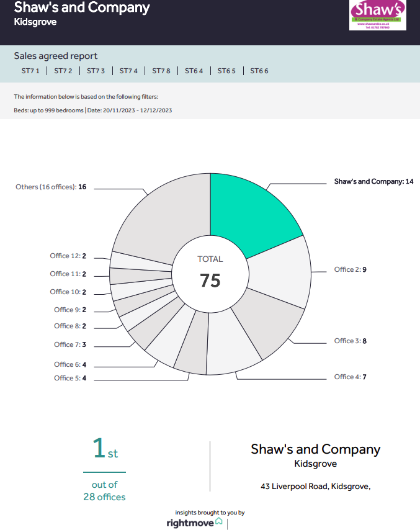The width and height of the screenshot is (420, 530).
Task: Click the Office 9: 2 label
Action: (70, 310)
